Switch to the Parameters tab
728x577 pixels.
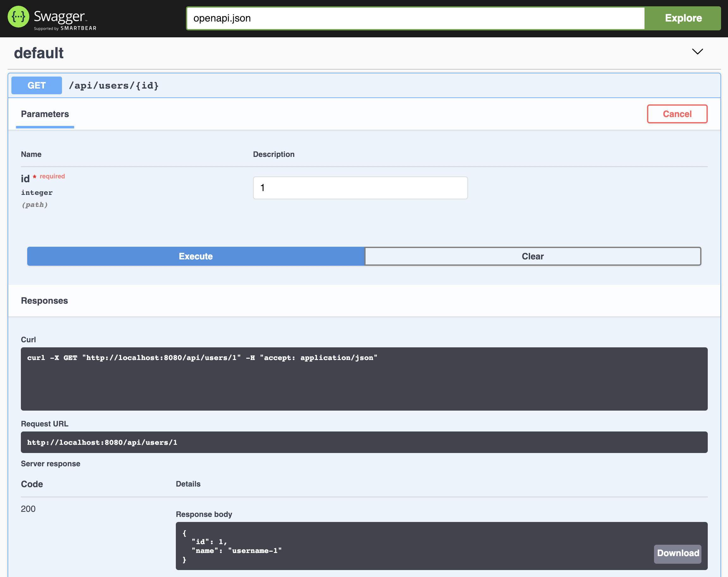click(45, 114)
